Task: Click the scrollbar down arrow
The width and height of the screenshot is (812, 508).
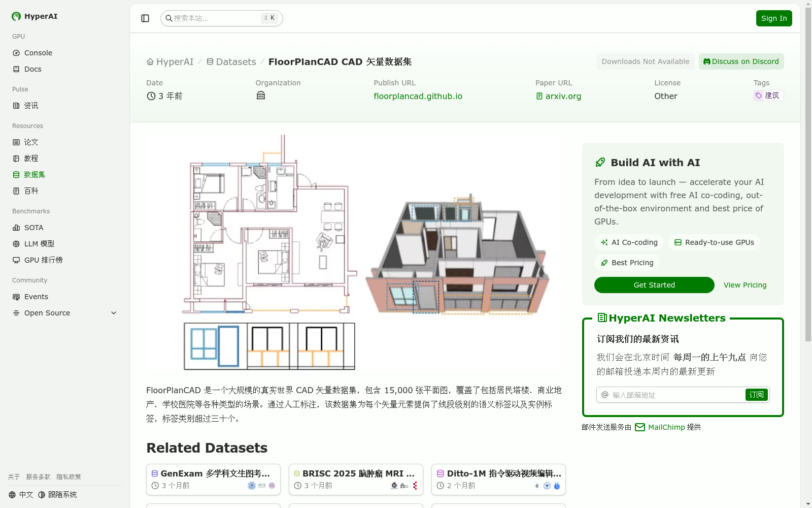Action: (808, 504)
